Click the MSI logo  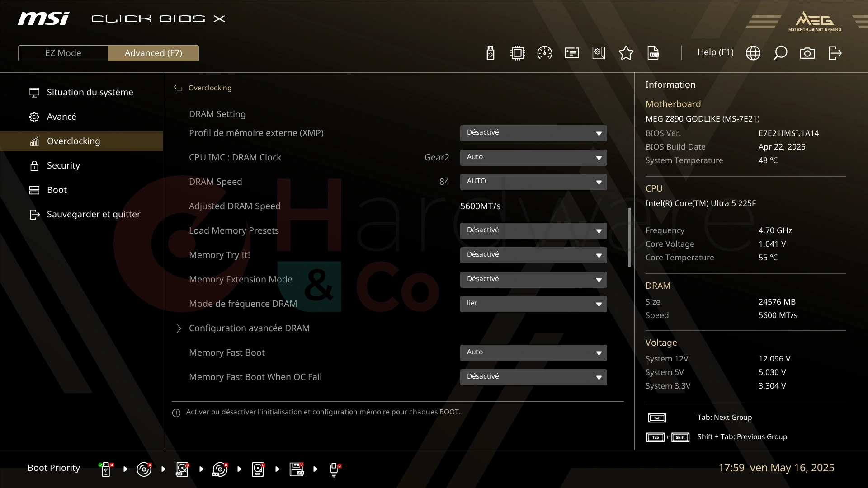[43, 19]
